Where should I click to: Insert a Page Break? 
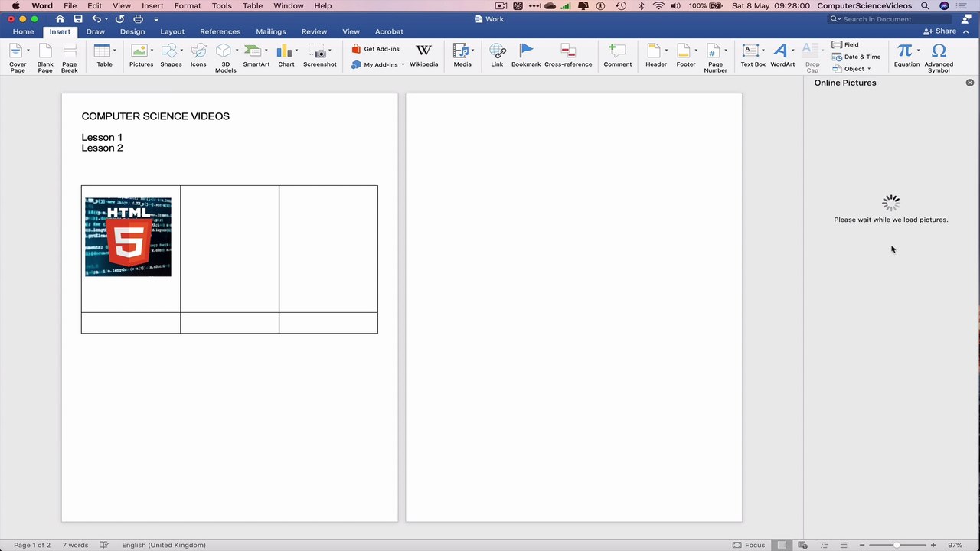(x=70, y=57)
